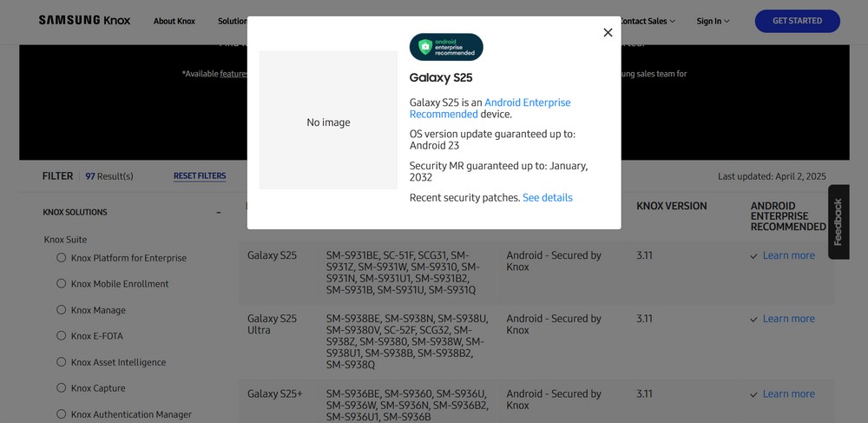
Task: Open the Solutions menu
Action: [x=233, y=21]
